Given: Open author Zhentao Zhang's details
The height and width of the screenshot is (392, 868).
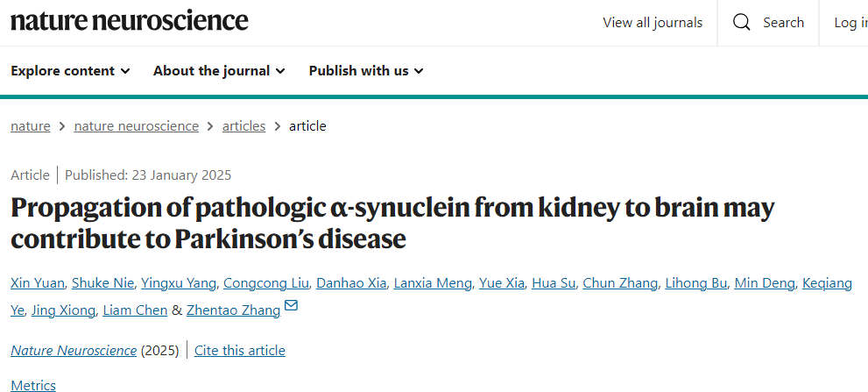Looking at the screenshot, I should pos(233,310).
